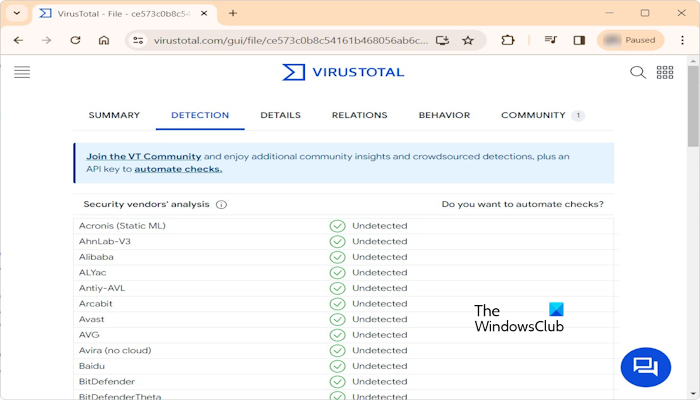This screenshot has width=700, height=400.
Task: Click Undetected result for ALYac
Action: pyautogui.click(x=380, y=273)
